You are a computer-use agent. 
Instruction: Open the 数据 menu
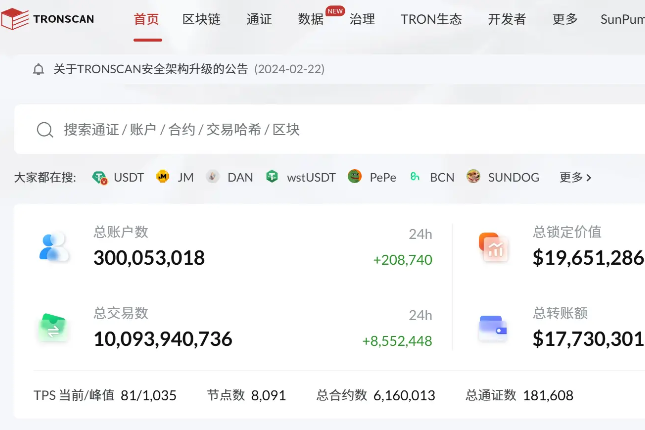311,19
